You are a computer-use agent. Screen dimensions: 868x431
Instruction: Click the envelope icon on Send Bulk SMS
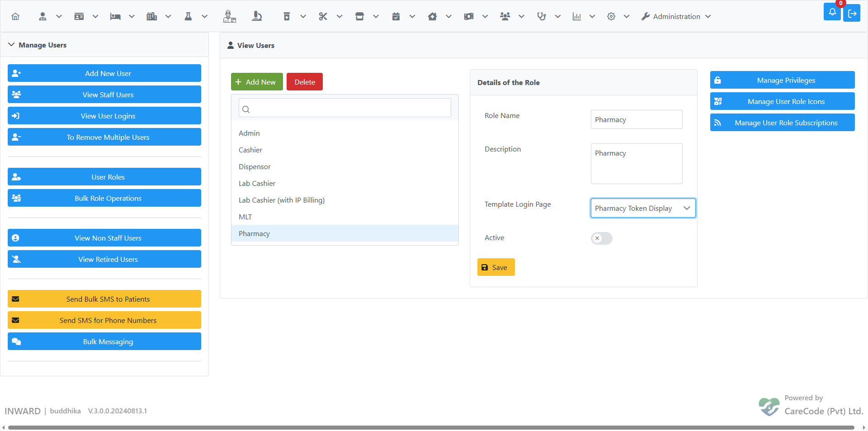pos(15,299)
